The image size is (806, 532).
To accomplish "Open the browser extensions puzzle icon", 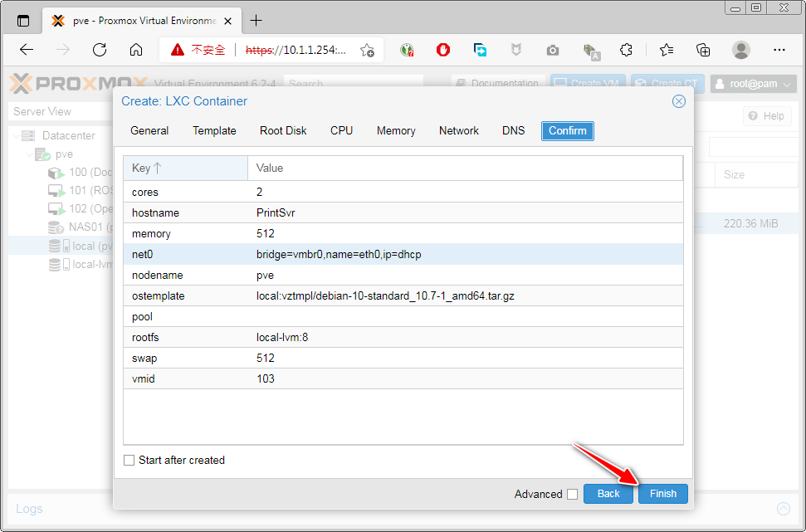I will point(627,50).
